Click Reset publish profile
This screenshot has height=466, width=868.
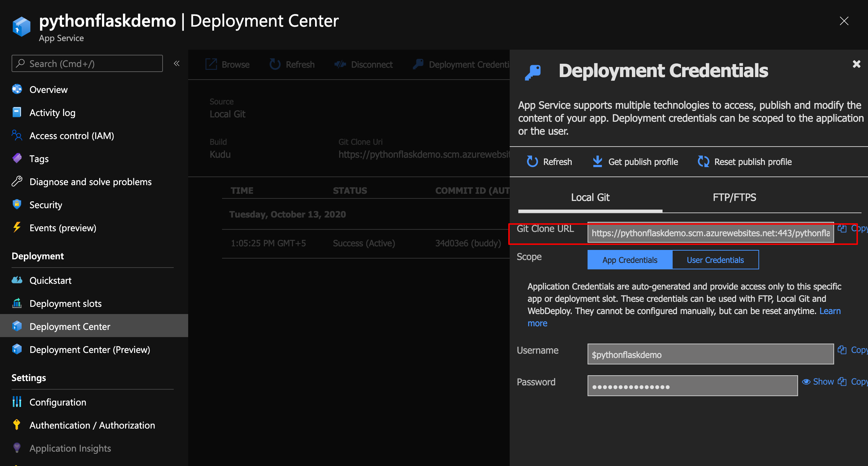[745, 162]
